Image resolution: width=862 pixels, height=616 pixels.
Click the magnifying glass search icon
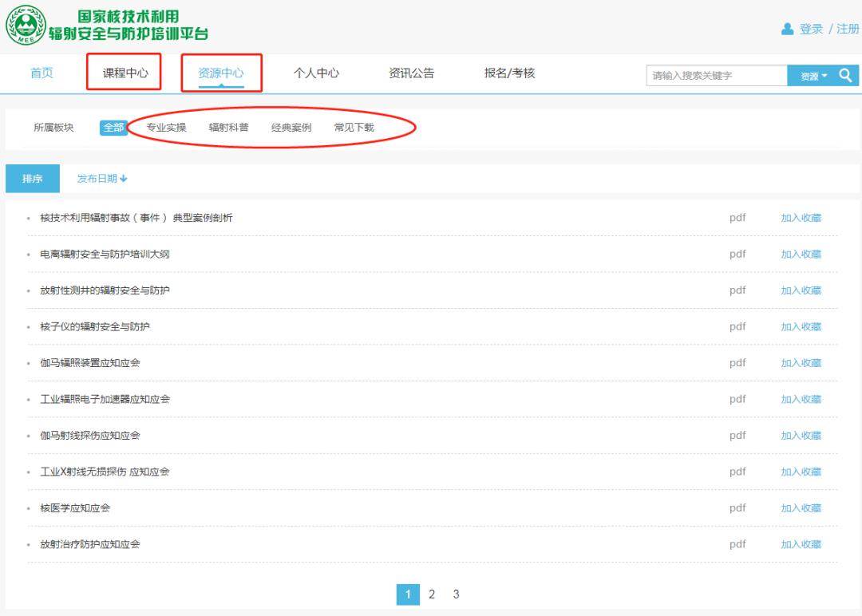coord(845,74)
